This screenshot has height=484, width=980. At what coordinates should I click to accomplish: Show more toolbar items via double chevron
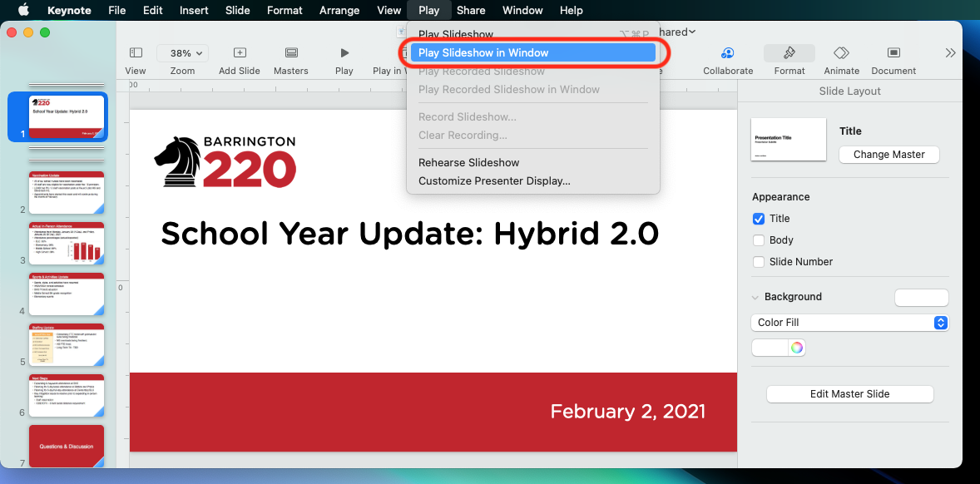coord(951,53)
